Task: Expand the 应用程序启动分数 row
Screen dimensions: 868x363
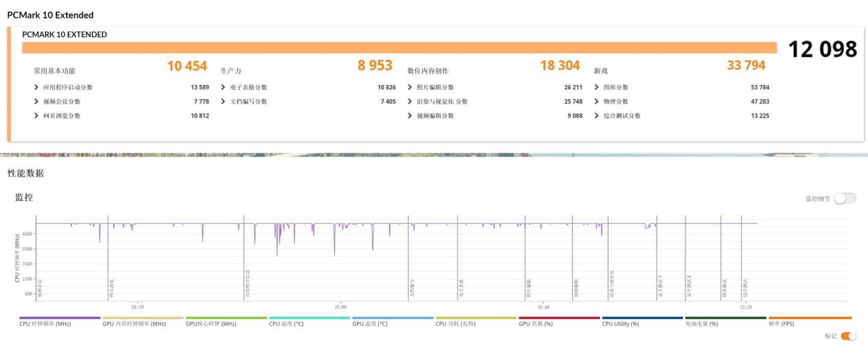Action: click(x=36, y=87)
